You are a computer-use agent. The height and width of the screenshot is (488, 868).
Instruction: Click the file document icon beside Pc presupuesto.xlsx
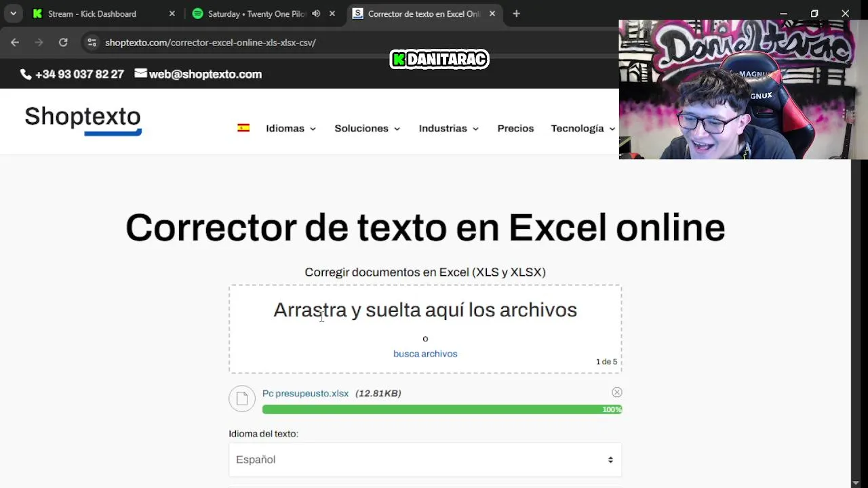[x=242, y=399]
